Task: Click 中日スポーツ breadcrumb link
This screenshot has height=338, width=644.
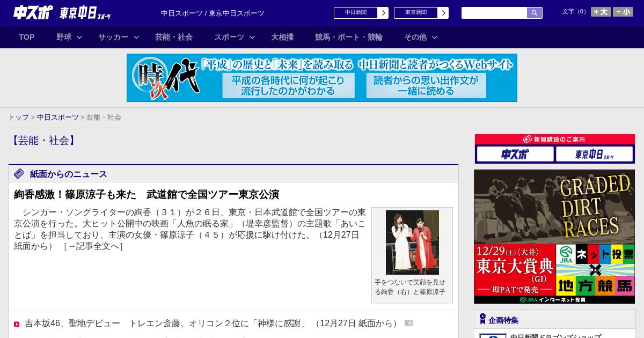Action: click(x=58, y=117)
